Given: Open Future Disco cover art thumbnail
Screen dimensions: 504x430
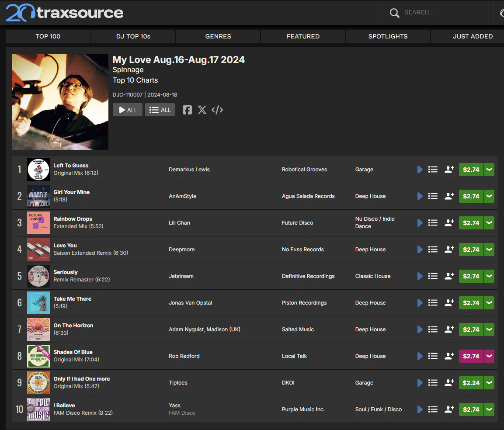Looking at the screenshot, I should coord(38,223).
